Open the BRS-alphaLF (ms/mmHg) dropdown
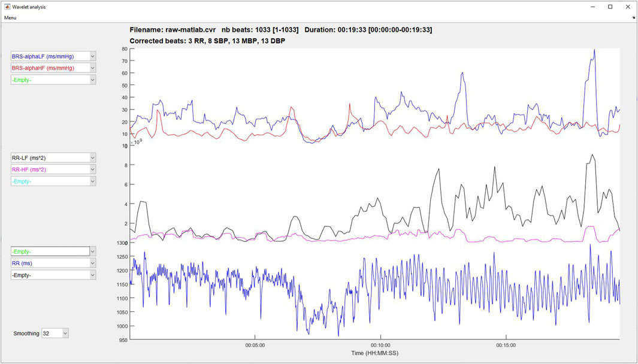 pos(53,56)
